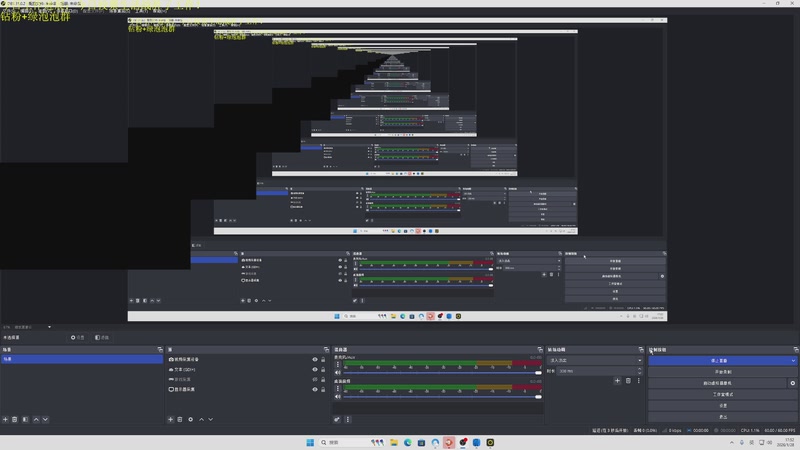Screen dimensions: 800x450
Task: Open mic/aux channel options three-dots
Action: pos(338,364)
